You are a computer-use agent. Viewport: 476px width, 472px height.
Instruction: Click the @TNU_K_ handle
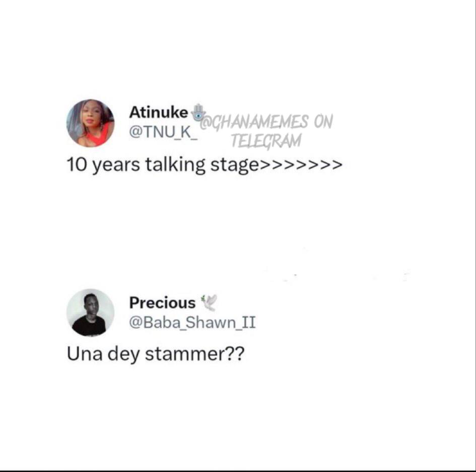(164, 132)
